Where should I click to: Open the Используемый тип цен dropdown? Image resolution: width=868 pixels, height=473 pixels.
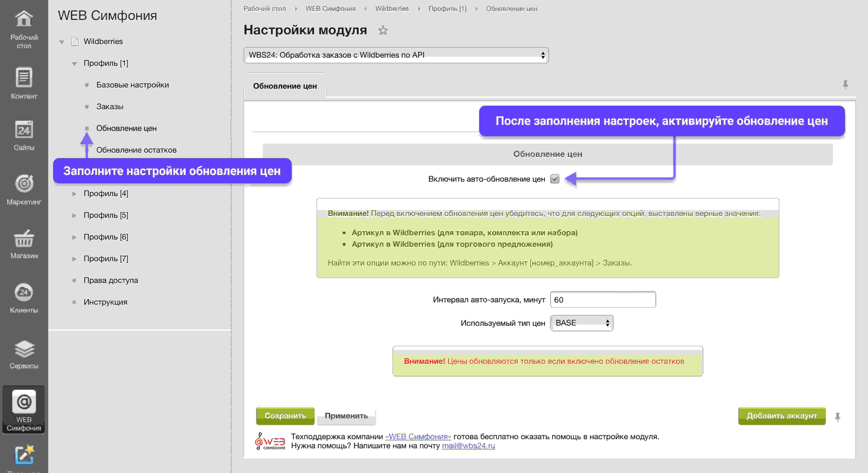point(582,323)
